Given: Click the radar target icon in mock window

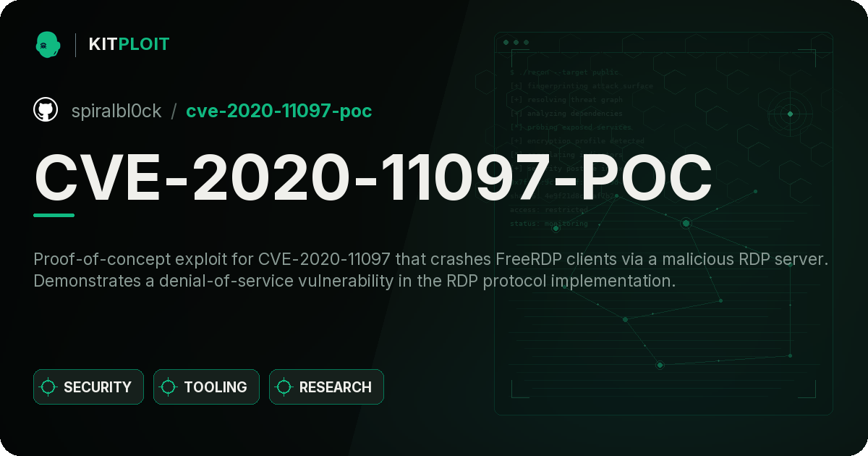Looking at the screenshot, I should pos(790,114).
